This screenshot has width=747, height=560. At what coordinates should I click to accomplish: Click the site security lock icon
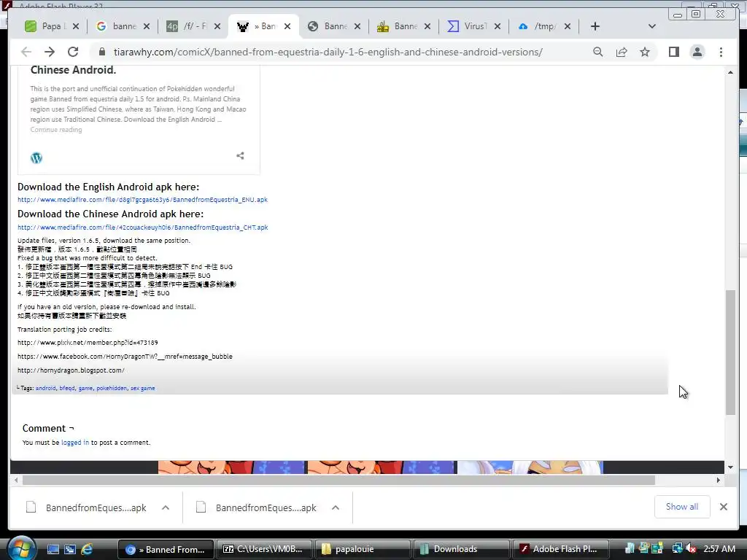[101, 52]
